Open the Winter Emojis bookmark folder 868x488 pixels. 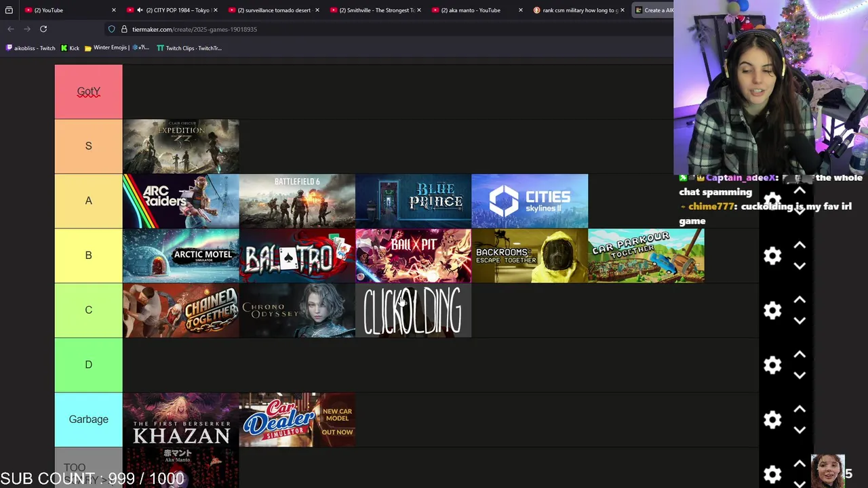pos(116,48)
